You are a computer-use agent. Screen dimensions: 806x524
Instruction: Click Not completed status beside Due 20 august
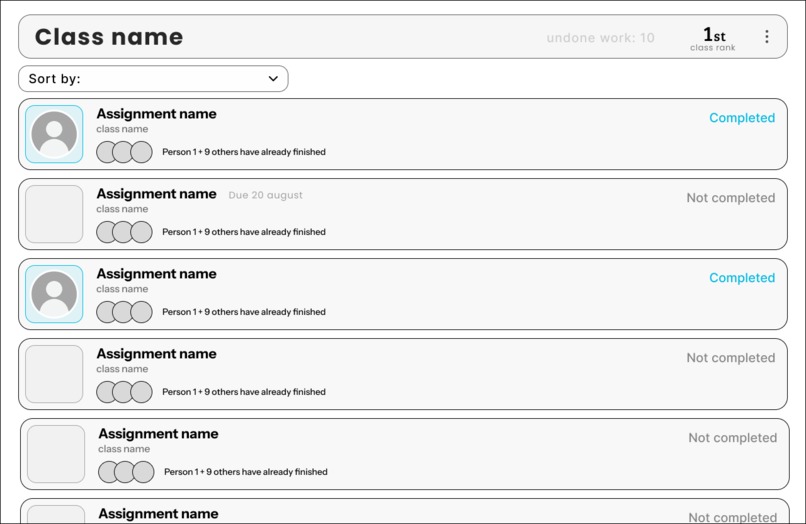pos(730,198)
